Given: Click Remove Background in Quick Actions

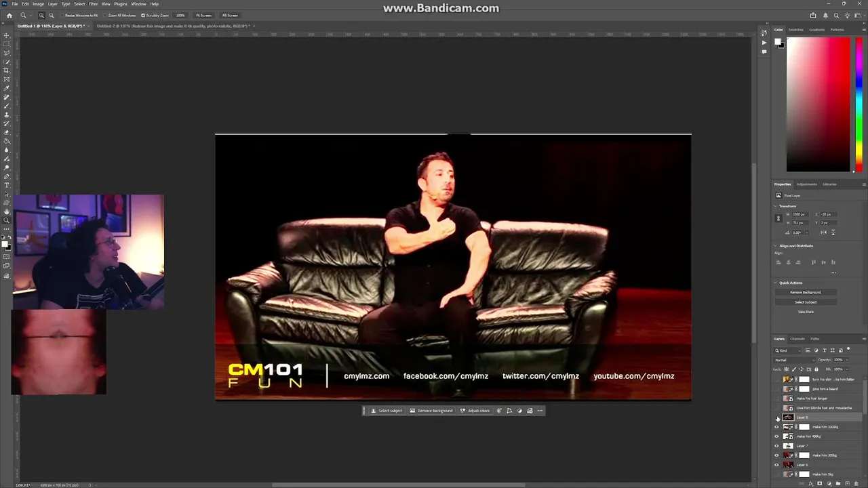Looking at the screenshot, I should point(806,292).
